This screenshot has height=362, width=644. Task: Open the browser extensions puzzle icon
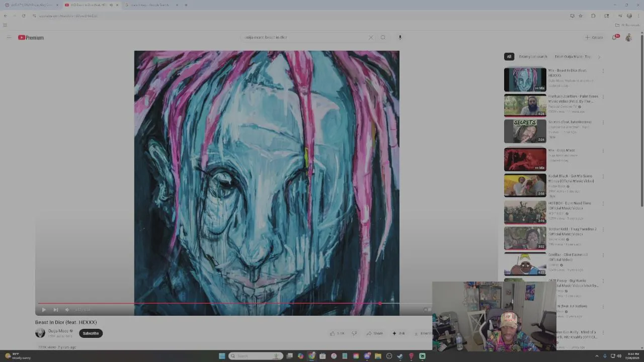(x=593, y=16)
